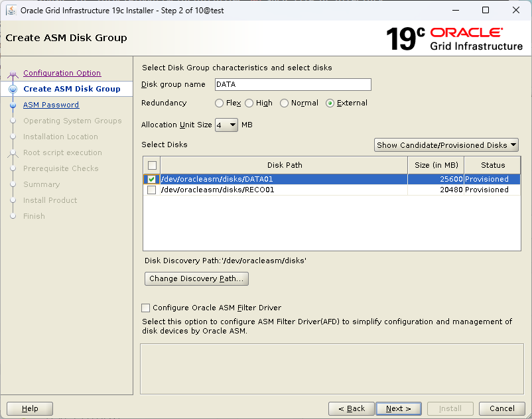Click the Status column header
Screen dimensions: 532x419
[x=492, y=165]
